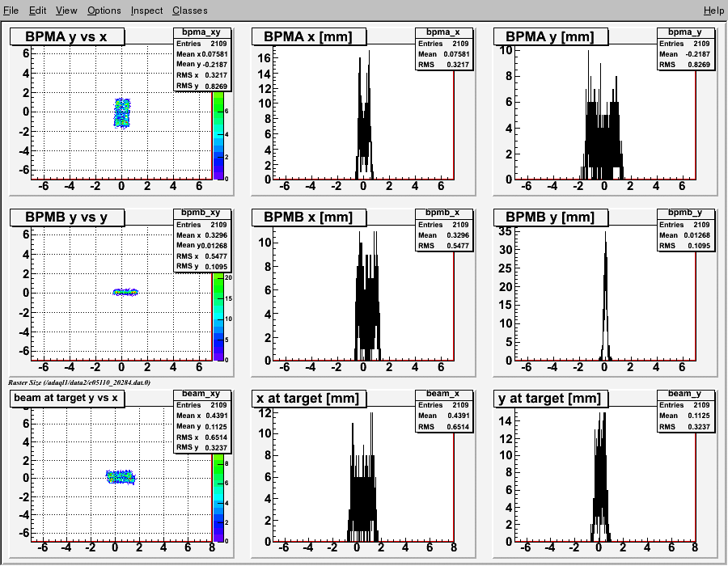Click 'Mean 0.1125' in beam_y stats
This screenshot has width=728, height=566.
tap(685, 416)
